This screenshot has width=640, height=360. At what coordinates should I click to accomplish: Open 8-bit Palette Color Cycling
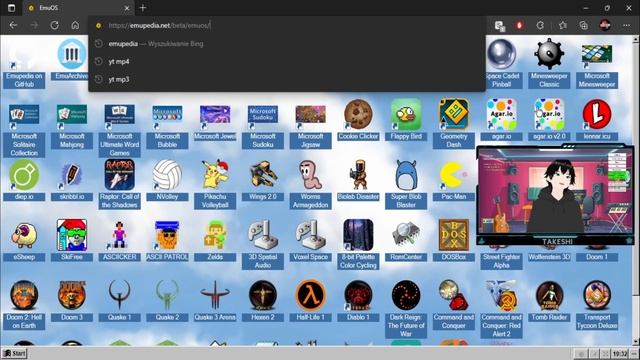(x=358, y=245)
